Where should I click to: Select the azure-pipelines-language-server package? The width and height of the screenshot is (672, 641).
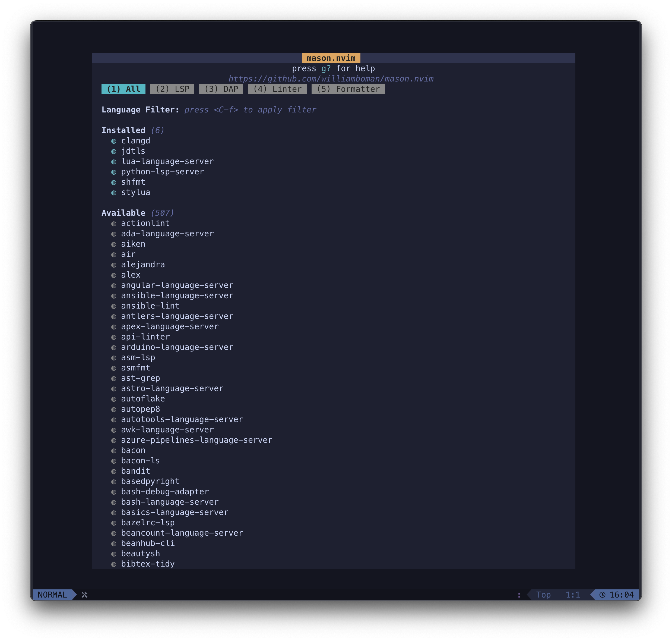click(x=197, y=440)
